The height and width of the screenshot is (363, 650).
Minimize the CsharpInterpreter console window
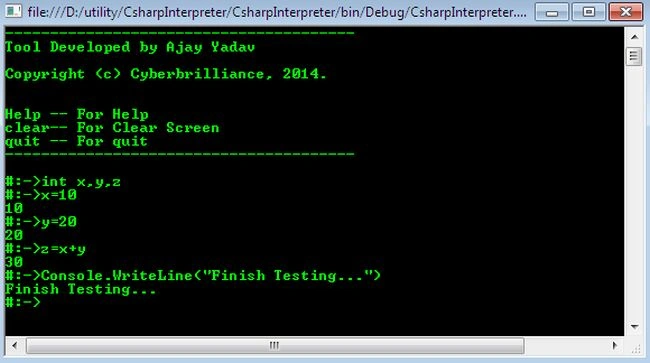tap(551, 12)
